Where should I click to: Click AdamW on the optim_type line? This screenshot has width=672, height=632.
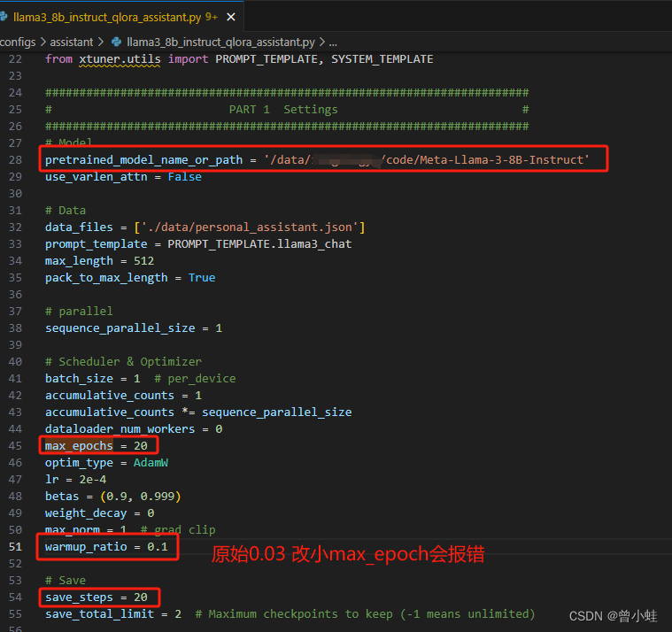151,463
